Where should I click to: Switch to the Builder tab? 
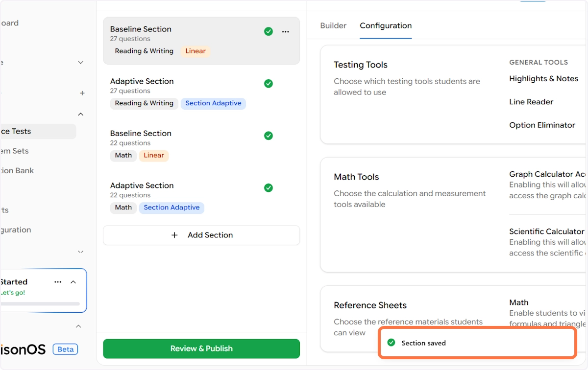pos(333,25)
